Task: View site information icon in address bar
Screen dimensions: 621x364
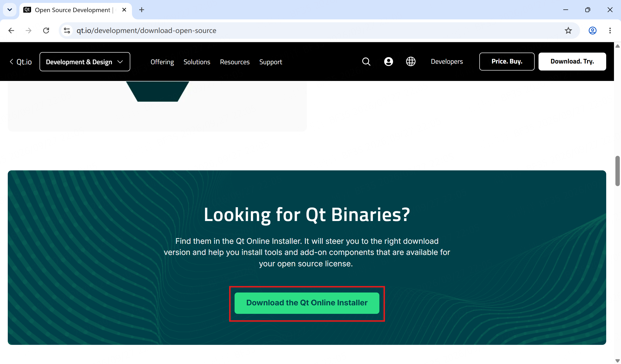Action: [67, 31]
